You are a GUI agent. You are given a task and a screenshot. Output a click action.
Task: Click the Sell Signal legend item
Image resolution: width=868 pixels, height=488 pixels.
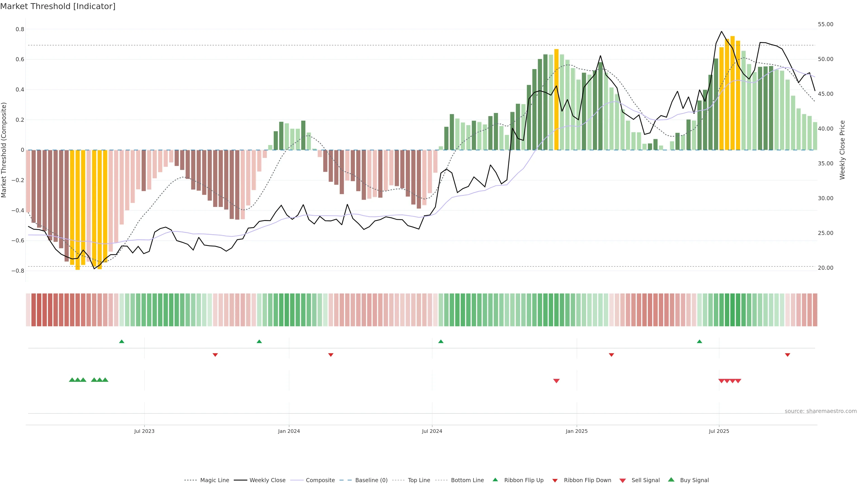(645, 480)
